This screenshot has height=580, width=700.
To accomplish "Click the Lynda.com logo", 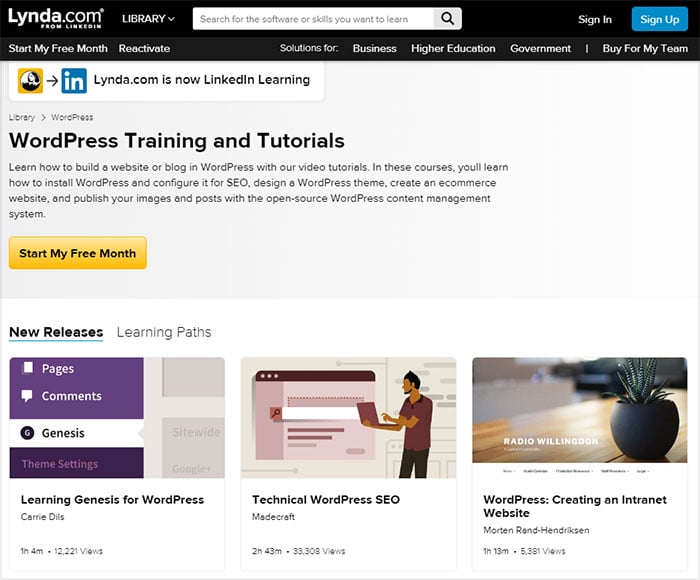I will click(56, 18).
